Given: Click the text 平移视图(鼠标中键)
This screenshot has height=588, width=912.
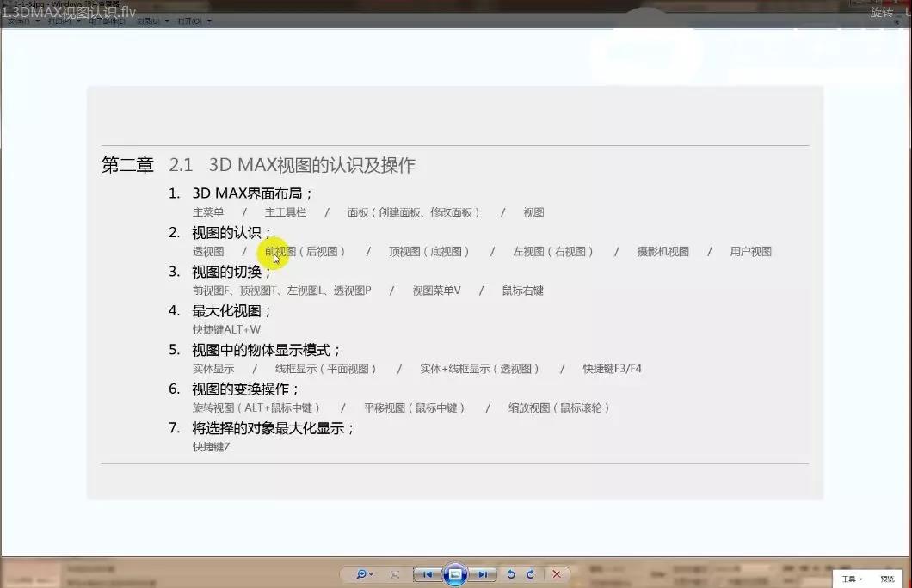Looking at the screenshot, I should point(415,407).
